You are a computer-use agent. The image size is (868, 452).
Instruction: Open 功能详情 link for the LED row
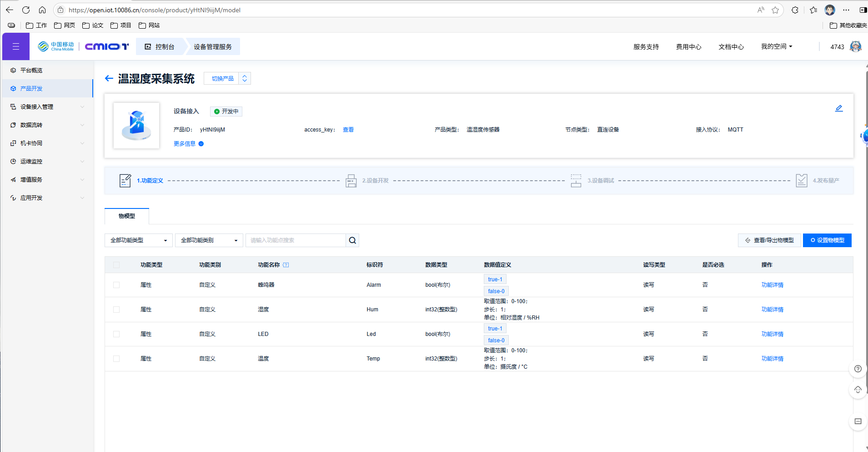click(x=772, y=334)
